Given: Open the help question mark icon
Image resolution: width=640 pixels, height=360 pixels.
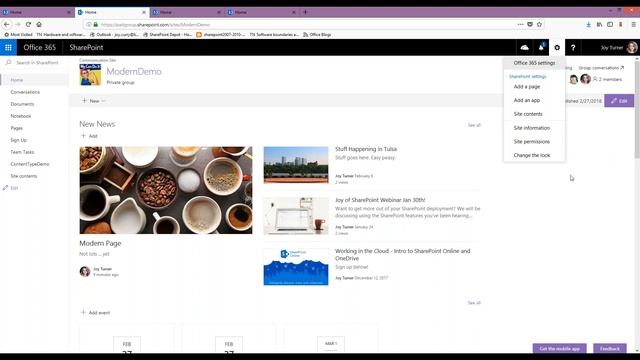Looking at the screenshot, I should (573, 47).
